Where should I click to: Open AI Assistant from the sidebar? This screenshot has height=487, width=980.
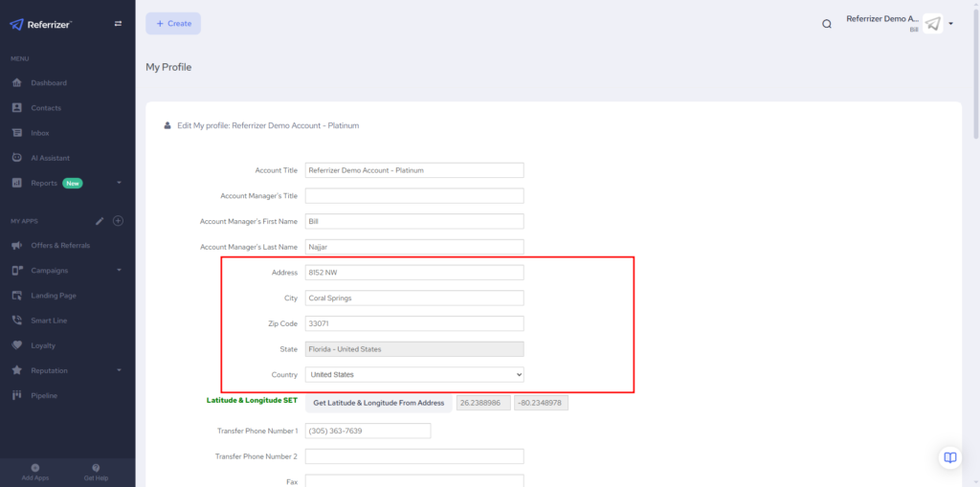(x=50, y=158)
